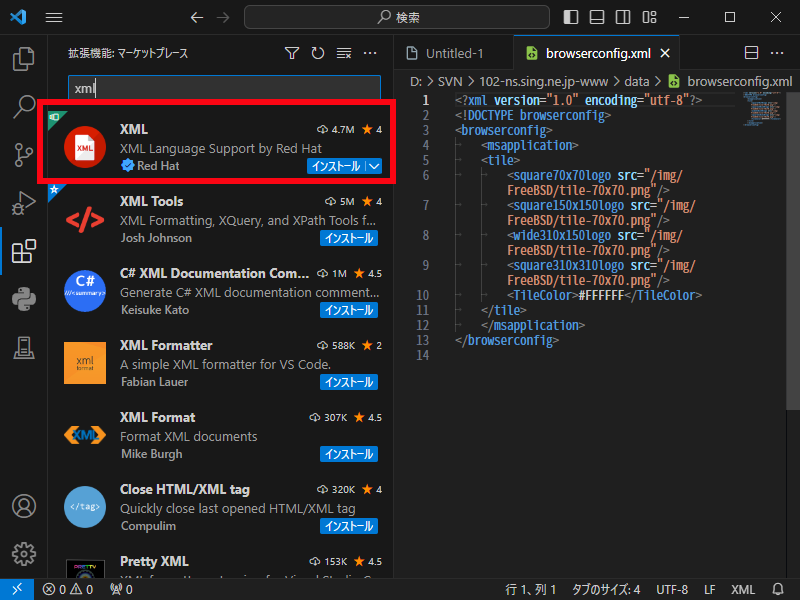Viewport: 800px width, 600px height.
Task: Select the browserconfig.xml tab
Action: [597, 53]
